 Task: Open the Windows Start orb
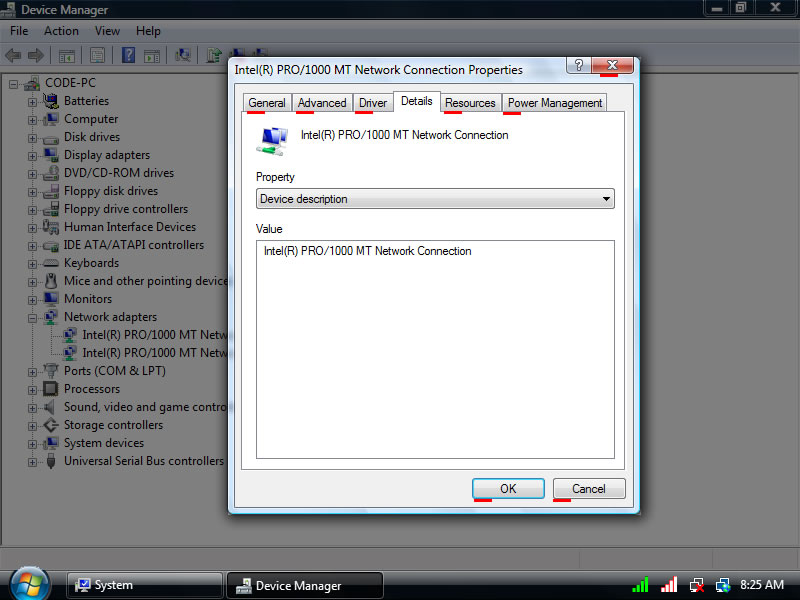[29, 583]
